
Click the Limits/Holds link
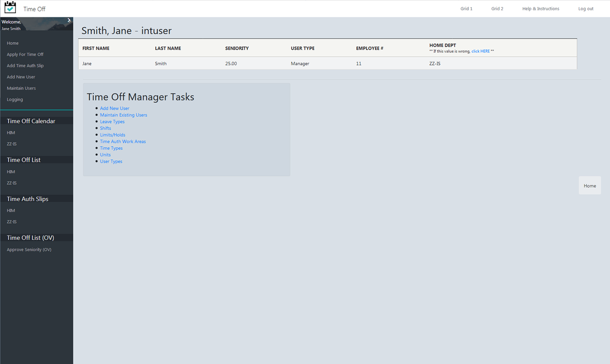pos(112,135)
